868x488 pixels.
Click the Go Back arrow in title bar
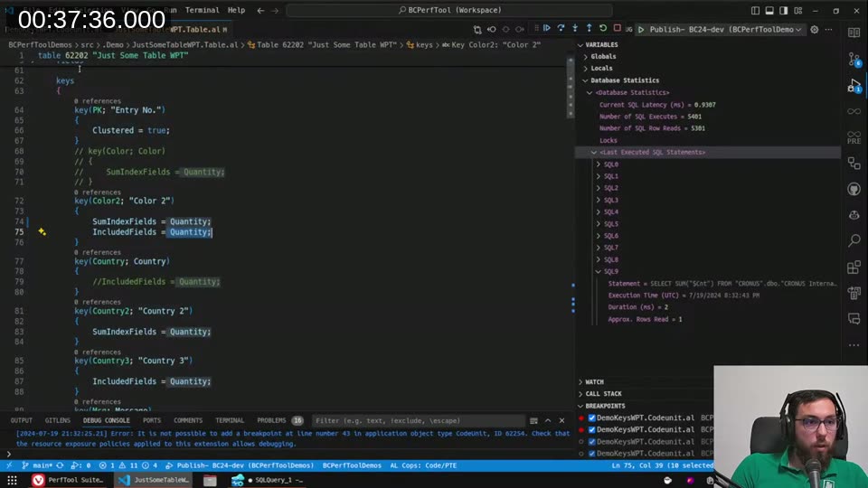pyautogui.click(x=260, y=10)
